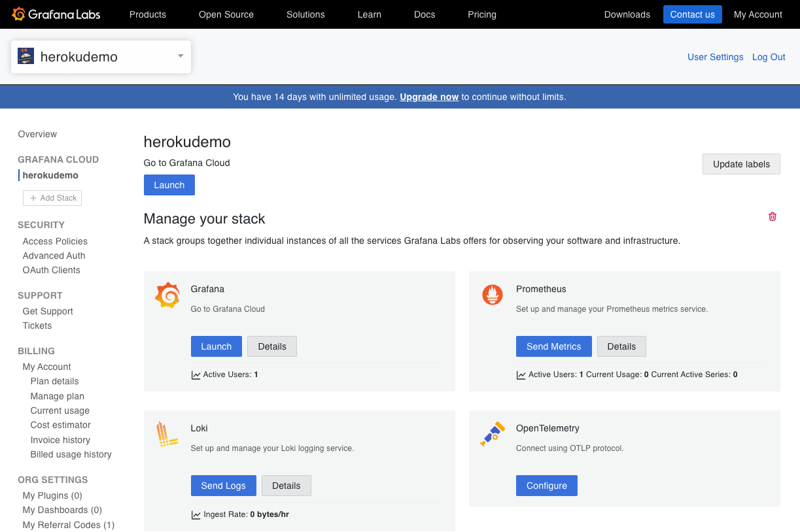Open My Account under Billing

[x=46, y=367]
